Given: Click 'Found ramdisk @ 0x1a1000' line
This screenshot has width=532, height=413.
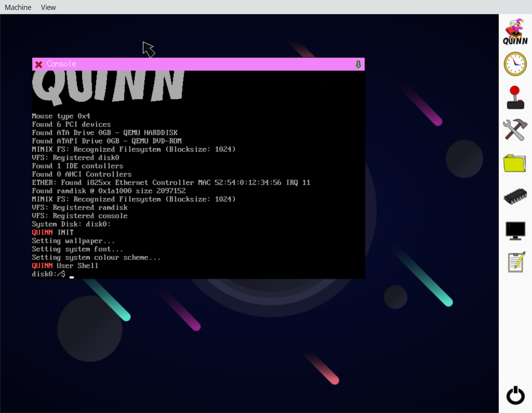Looking at the screenshot, I should (x=109, y=191).
